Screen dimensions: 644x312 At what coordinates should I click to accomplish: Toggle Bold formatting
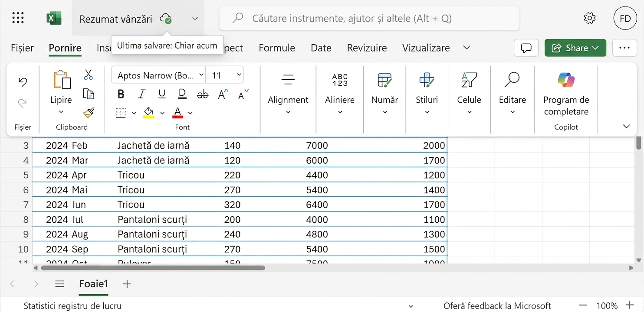pyautogui.click(x=121, y=94)
